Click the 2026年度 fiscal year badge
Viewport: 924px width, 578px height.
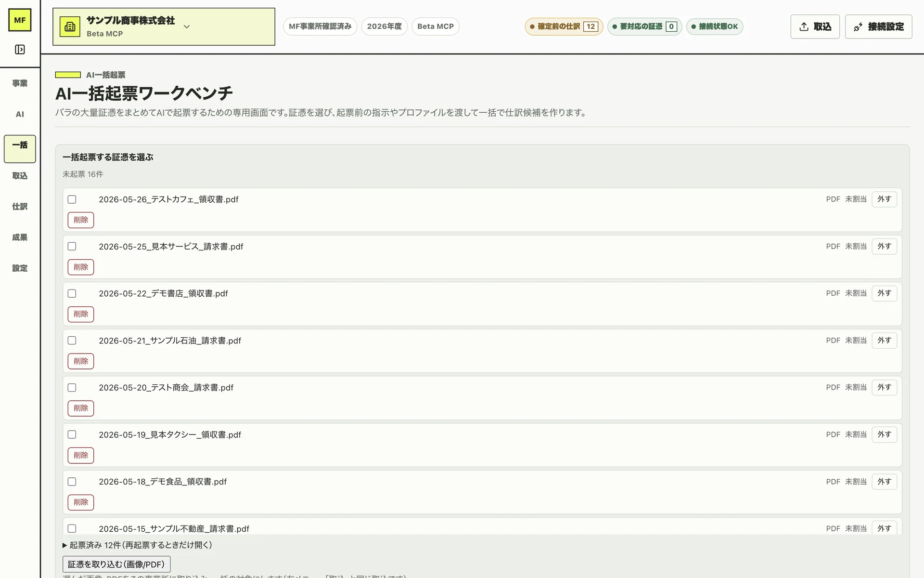(x=384, y=26)
